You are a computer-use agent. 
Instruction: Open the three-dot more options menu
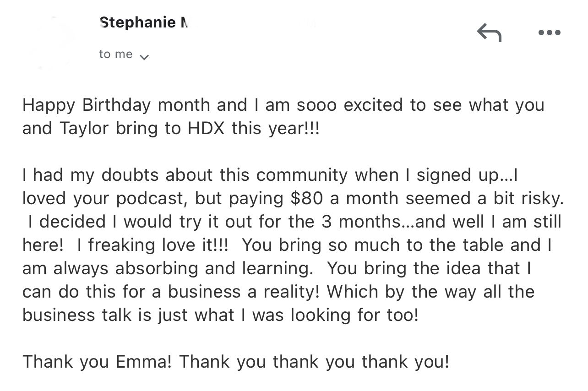pos(550,33)
